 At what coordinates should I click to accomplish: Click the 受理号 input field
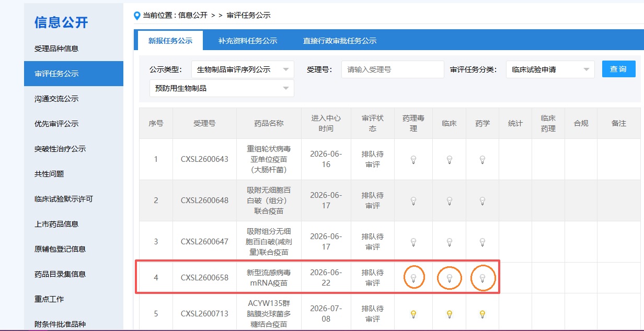pyautogui.click(x=393, y=69)
